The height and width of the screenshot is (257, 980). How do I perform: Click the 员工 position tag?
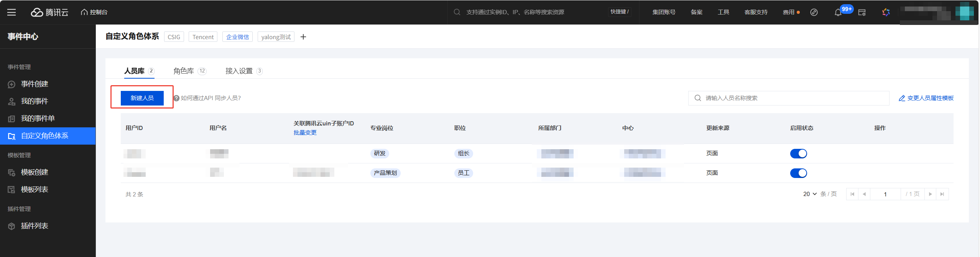pyautogui.click(x=464, y=173)
